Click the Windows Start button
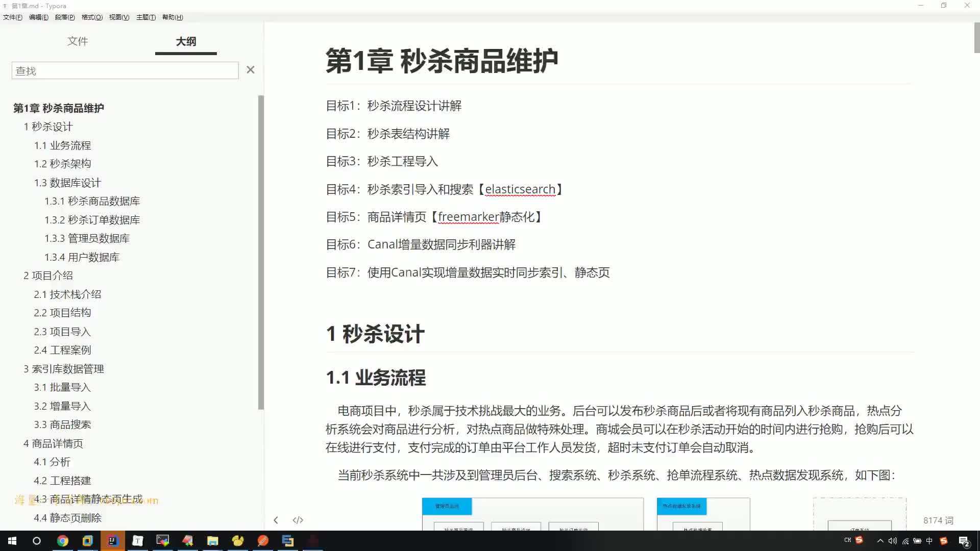This screenshot has width=980, height=551. 12,541
